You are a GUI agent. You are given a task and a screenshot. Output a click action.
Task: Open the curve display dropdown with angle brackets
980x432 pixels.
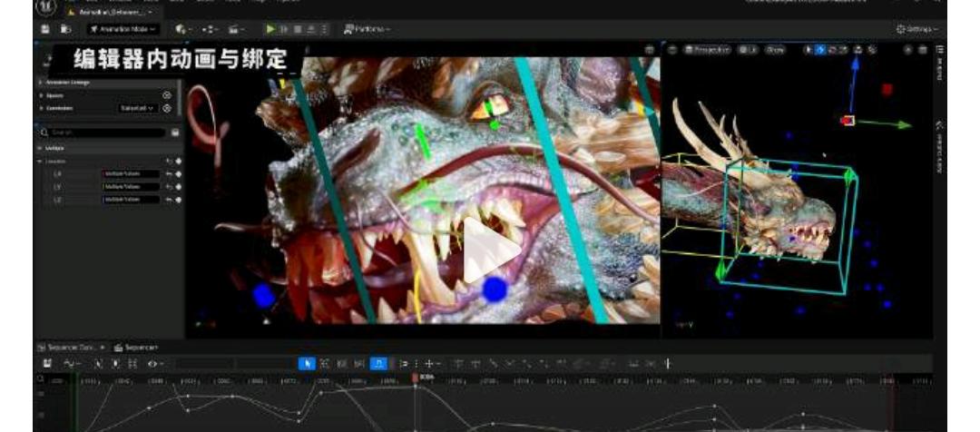(x=155, y=363)
